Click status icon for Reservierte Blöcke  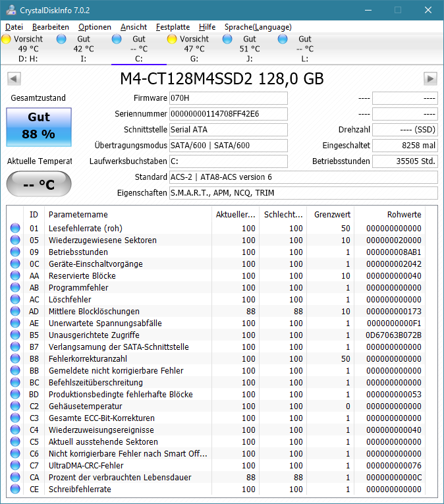(15, 276)
